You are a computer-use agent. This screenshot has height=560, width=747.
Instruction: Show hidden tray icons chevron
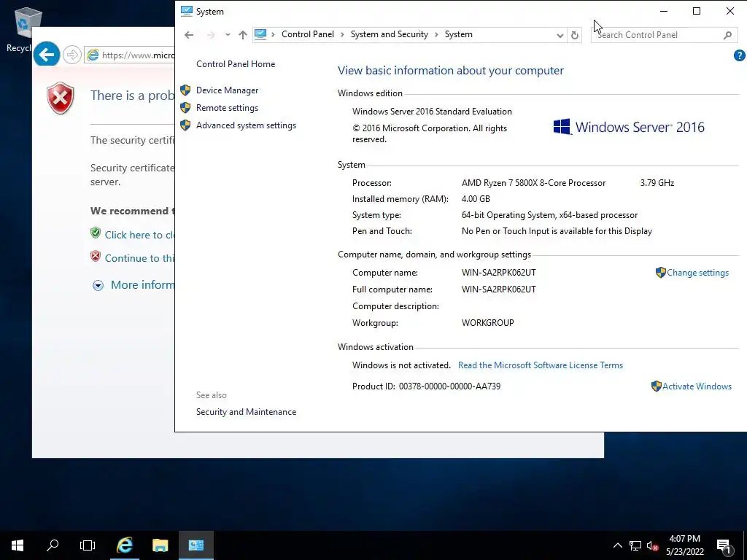coord(617,545)
